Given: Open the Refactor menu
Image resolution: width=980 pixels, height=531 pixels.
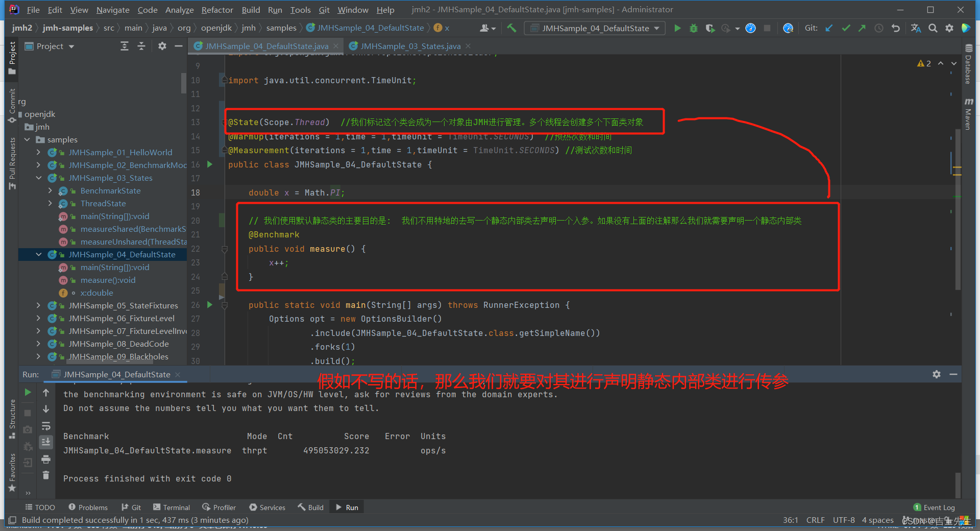Looking at the screenshot, I should (217, 10).
